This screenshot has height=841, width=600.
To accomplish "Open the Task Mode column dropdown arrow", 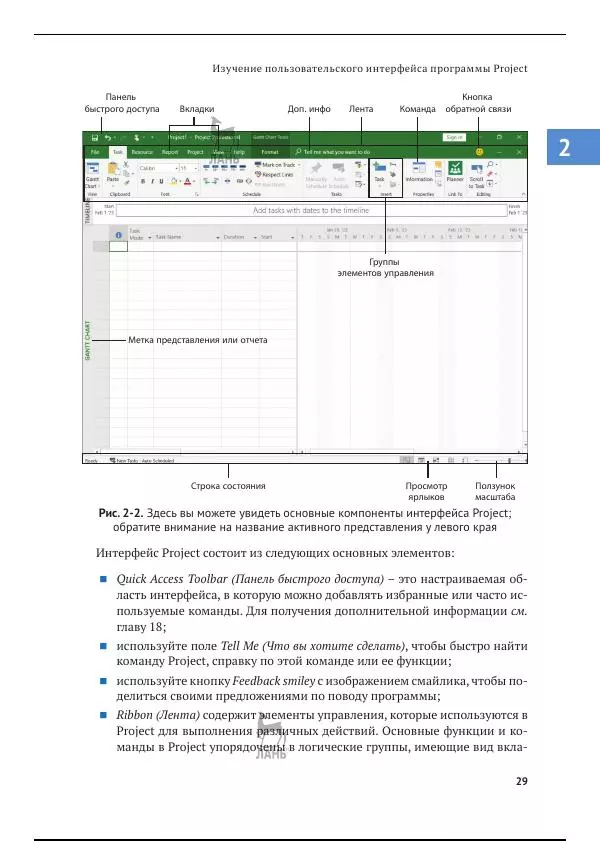I will 150,237.
